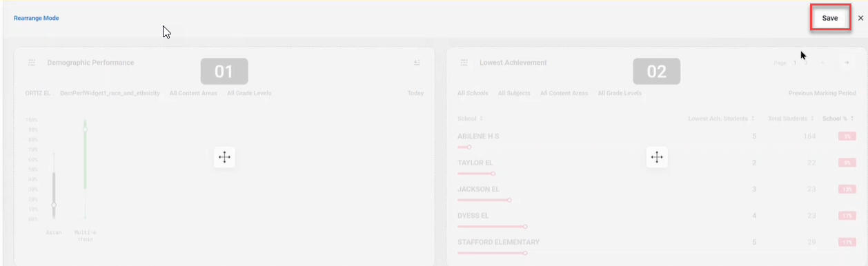868x266 pixels.
Task: Open All Grade Levels in Demographic Performance
Action: [x=249, y=93]
